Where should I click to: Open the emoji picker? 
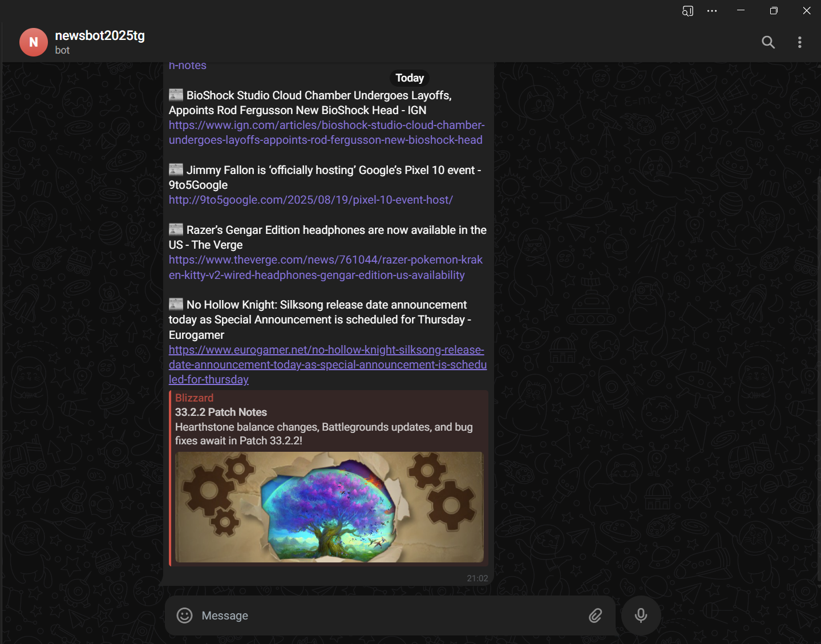click(184, 615)
